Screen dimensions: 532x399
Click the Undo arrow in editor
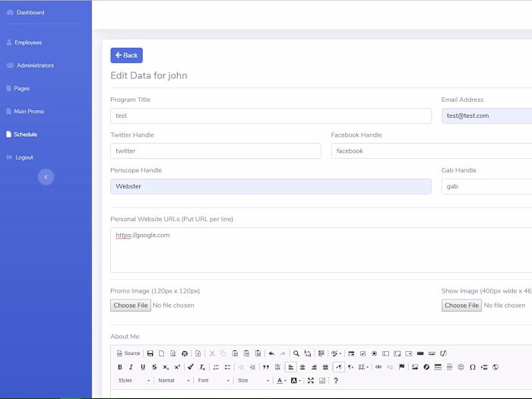[x=271, y=353]
